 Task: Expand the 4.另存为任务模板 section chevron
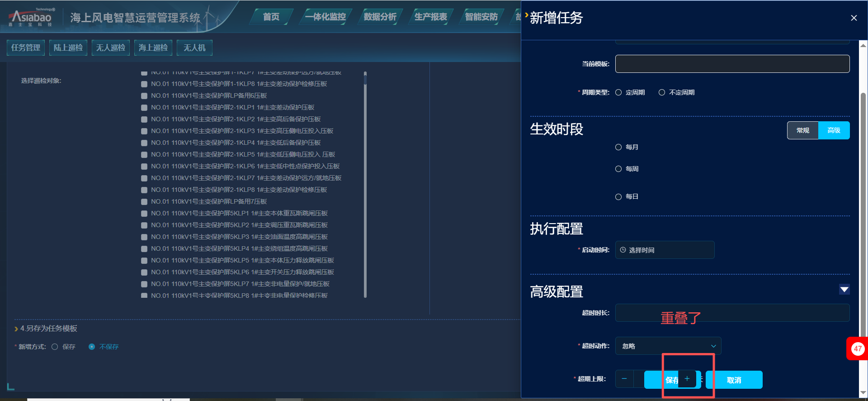(x=16, y=329)
